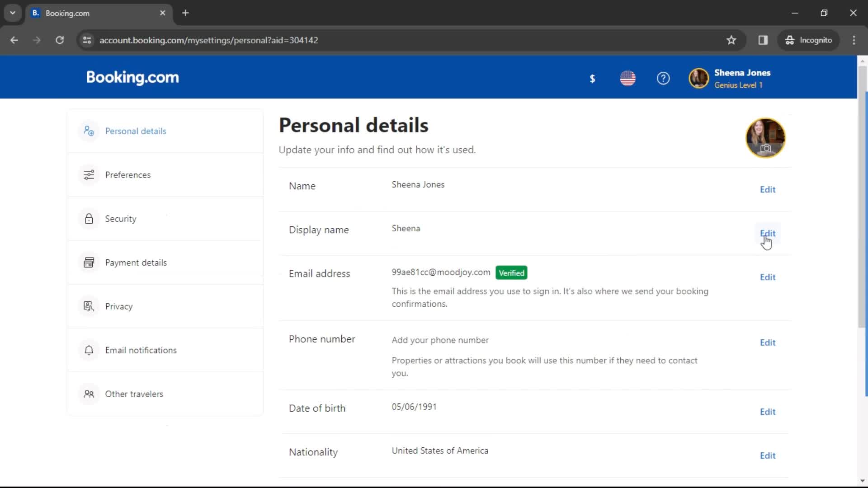
Task: Edit the Phone number field
Action: [768, 343]
